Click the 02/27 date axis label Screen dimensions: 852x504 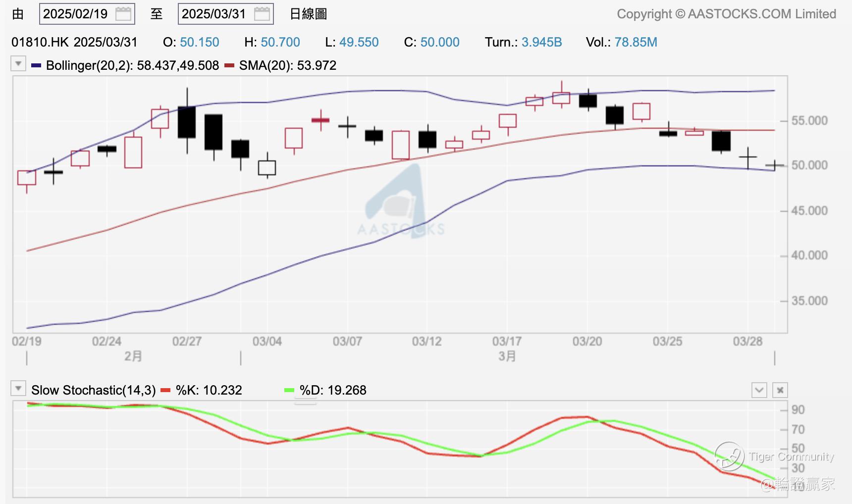coord(187,341)
